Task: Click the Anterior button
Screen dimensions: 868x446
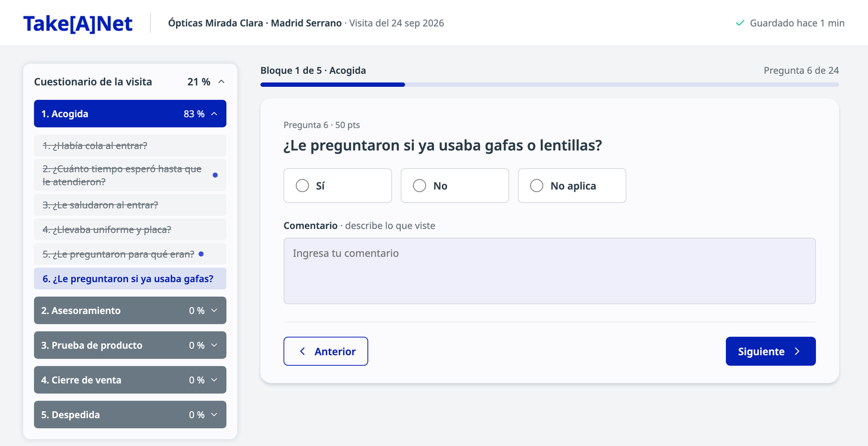Action: coord(325,351)
